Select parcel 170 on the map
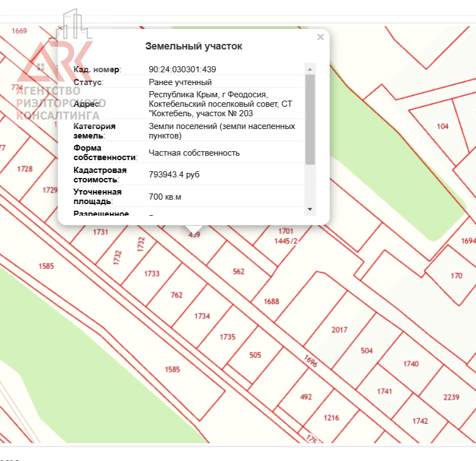This screenshot has width=476, height=461. (456, 275)
